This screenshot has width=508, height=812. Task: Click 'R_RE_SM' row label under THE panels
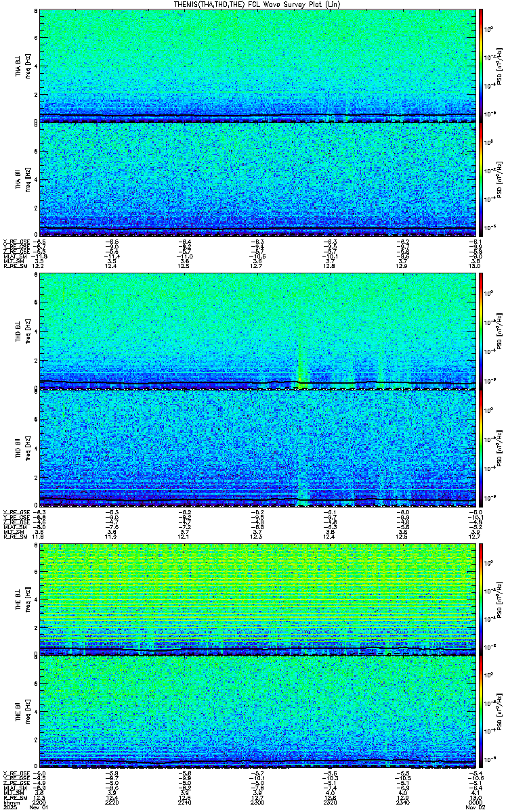click(x=14, y=798)
